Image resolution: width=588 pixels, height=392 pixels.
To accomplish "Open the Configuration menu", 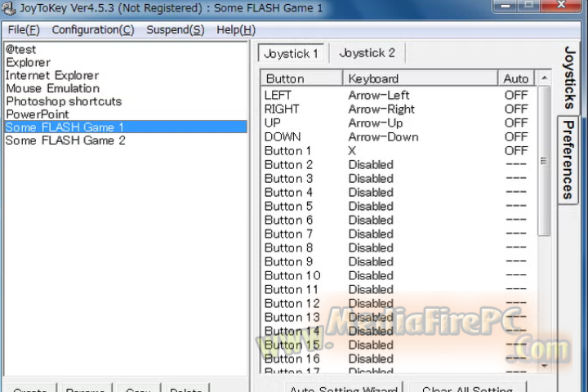I will pos(92,29).
